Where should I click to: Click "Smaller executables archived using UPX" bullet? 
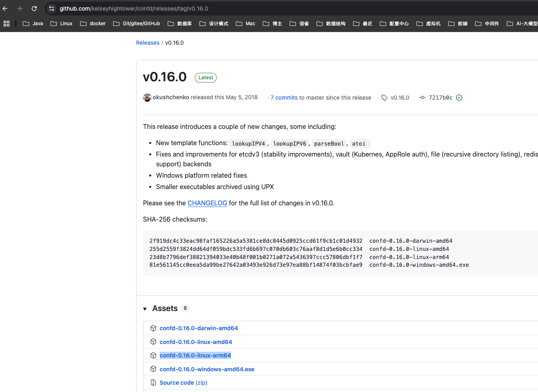[215, 187]
